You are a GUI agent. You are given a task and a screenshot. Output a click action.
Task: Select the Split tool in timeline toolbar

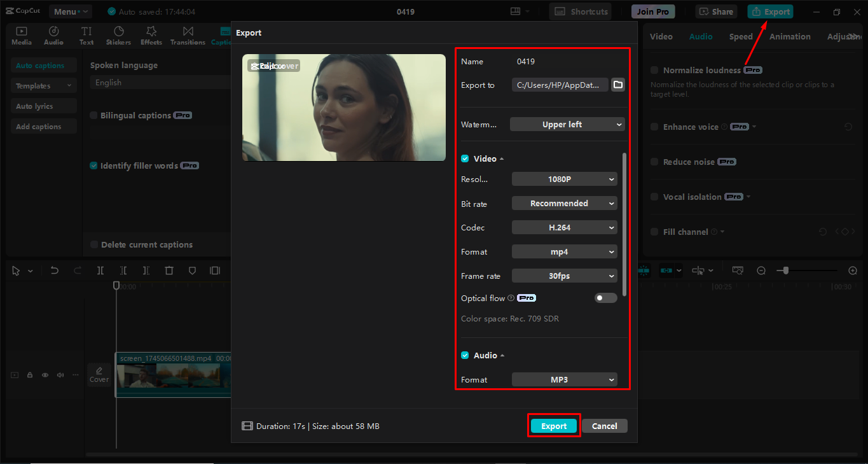click(100, 271)
